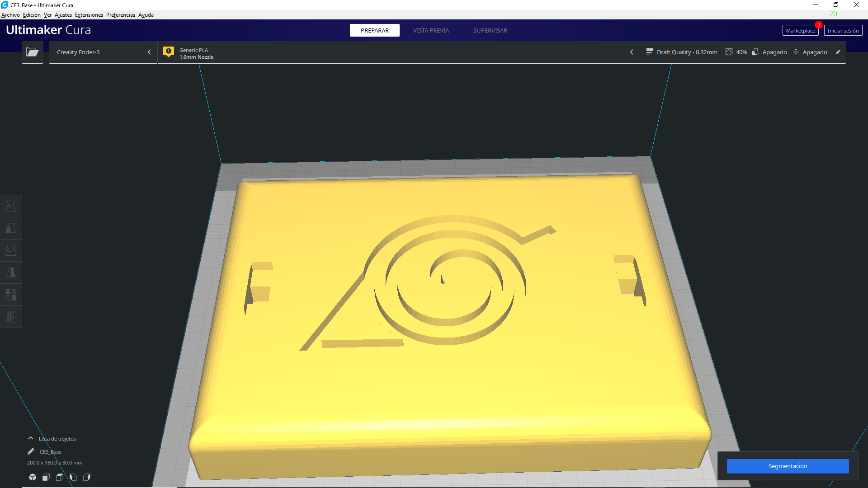Select the Support Blocker tool
Viewport: 868px width, 488px height.
[11, 317]
